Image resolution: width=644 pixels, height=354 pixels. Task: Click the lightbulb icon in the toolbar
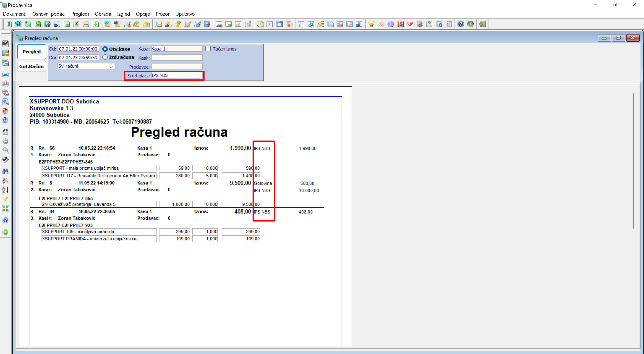click(371, 24)
